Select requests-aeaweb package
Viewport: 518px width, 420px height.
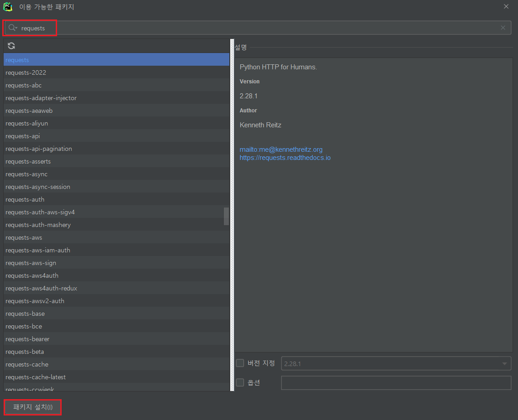click(116, 111)
